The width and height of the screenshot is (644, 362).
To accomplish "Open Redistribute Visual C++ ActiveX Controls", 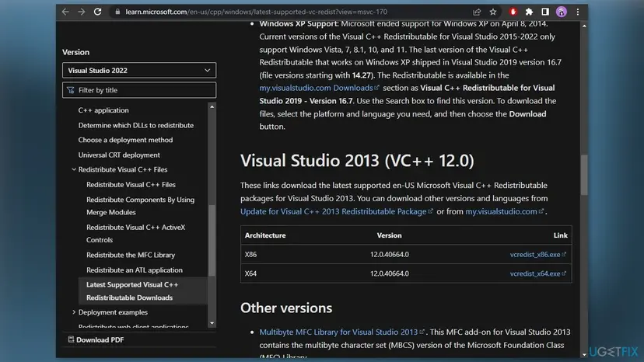I will pos(136,233).
